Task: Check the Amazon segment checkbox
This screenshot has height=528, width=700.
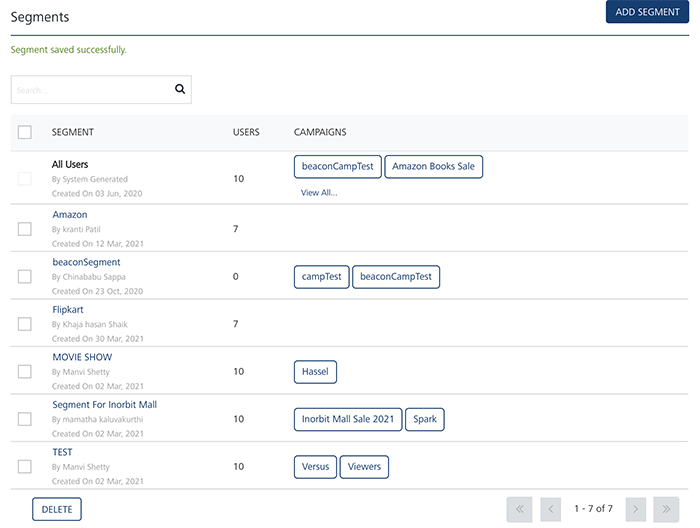Action: pos(25,229)
